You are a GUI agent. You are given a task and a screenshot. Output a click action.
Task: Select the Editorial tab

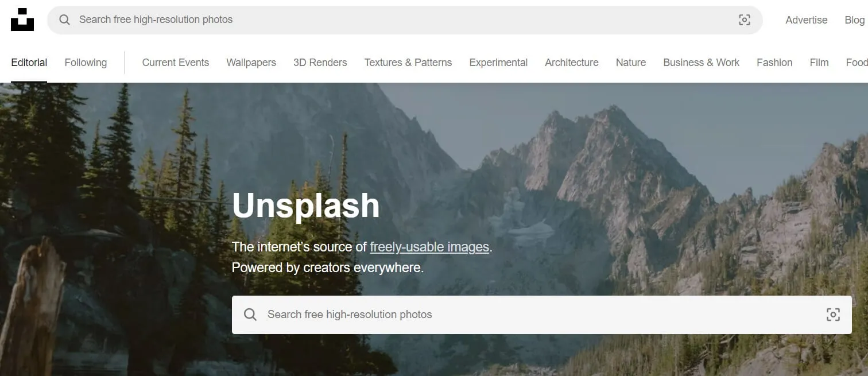point(29,63)
